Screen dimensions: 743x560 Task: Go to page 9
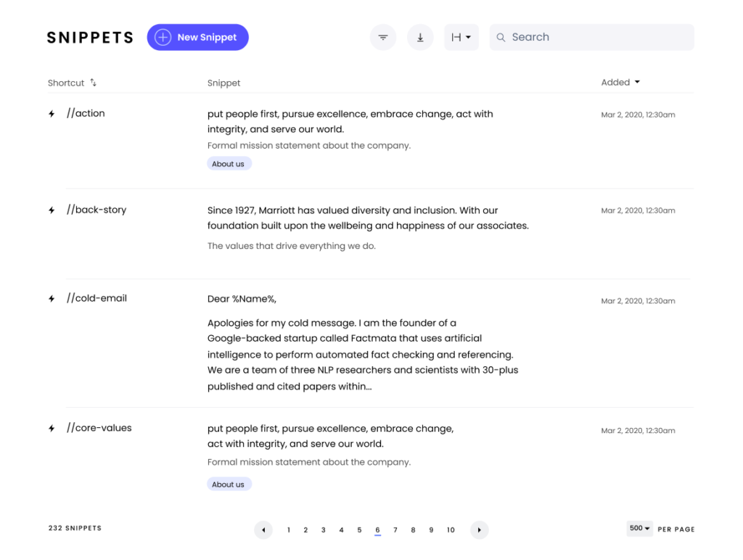(x=431, y=530)
